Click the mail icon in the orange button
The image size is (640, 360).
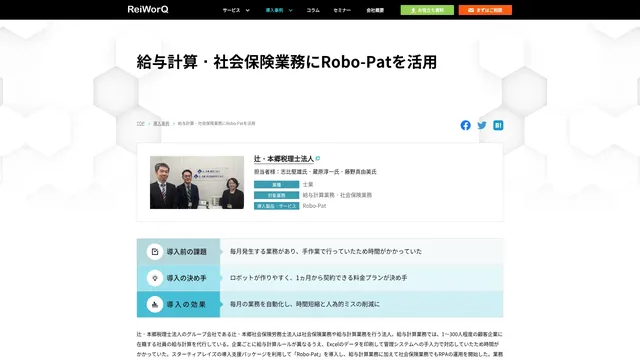[x=471, y=10]
